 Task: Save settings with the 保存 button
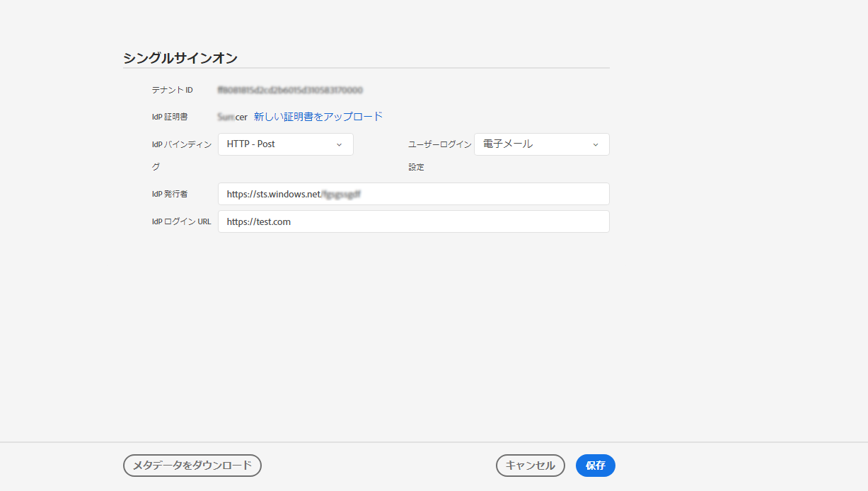click(595, 466)
